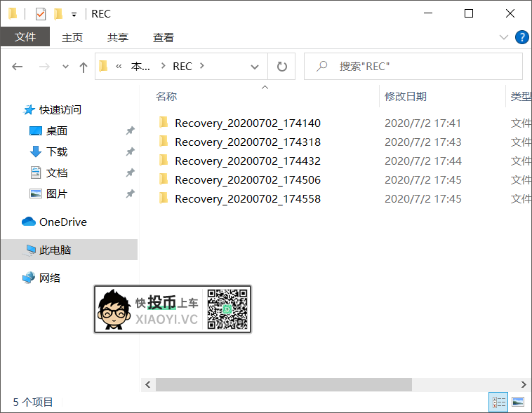Switch to the Home (主页) tab
The height and width of the screenshot is (413, 532).
point(72,37)
